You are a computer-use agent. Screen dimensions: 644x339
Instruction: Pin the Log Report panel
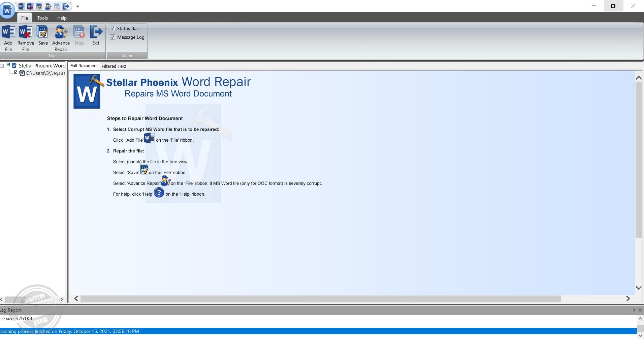[634, 310]
